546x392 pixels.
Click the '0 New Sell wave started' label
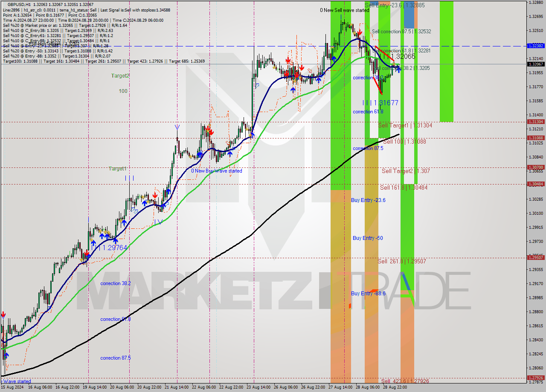tap(345, 10)
